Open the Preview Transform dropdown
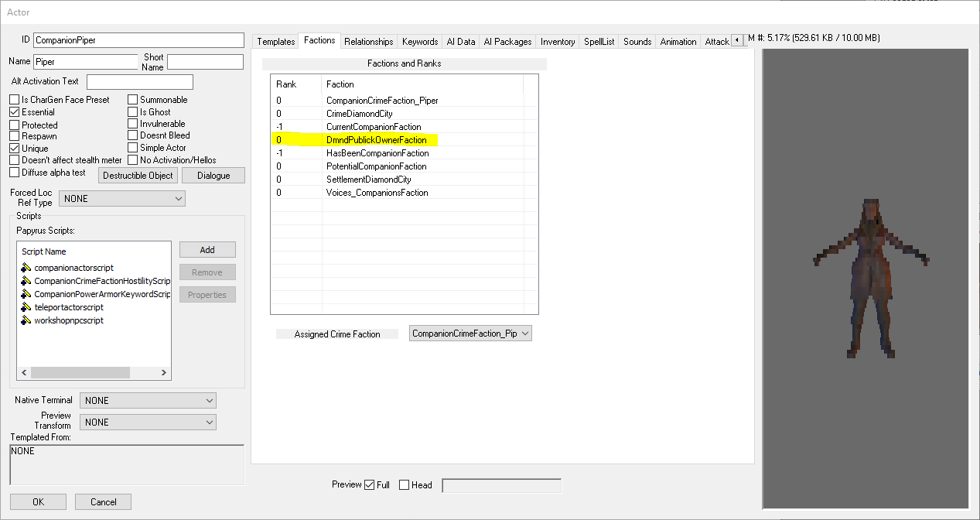Screen dimensions: 980x520 pos(148,422)
